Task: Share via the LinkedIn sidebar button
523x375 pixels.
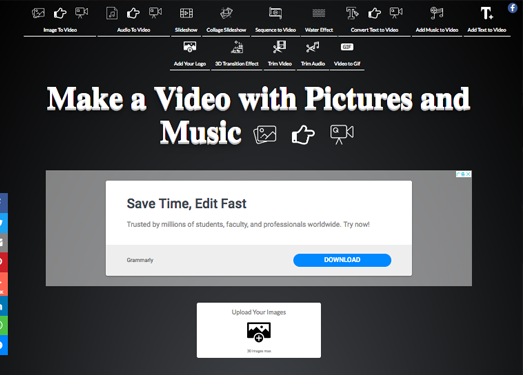Action: tap(4, 306)
